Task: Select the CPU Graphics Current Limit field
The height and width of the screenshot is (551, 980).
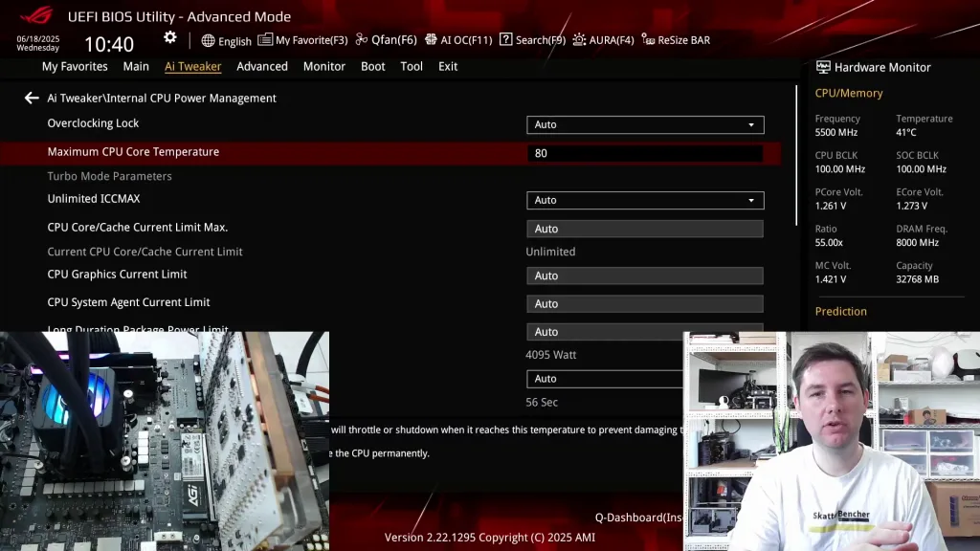Action: 645,276
